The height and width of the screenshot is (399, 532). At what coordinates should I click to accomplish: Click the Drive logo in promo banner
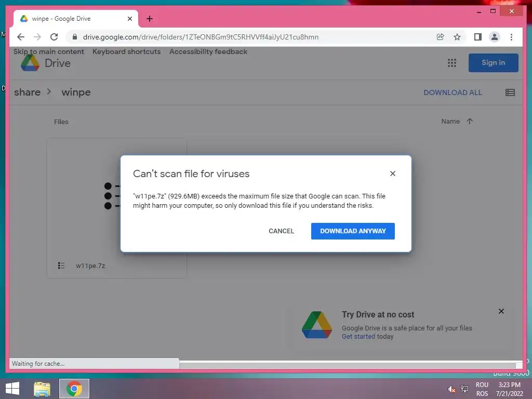317,325
